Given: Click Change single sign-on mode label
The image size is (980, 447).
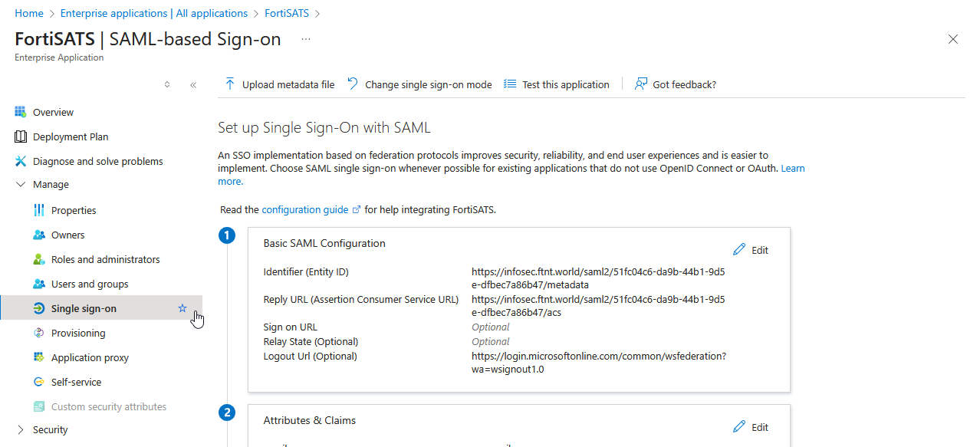Looking at the screenshot, I should pos(429,85).
